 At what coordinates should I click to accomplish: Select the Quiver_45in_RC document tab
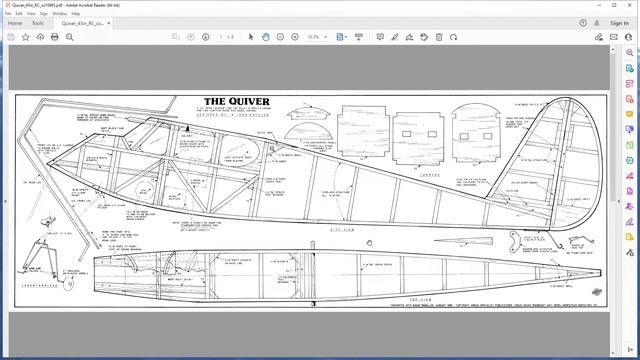82,23
